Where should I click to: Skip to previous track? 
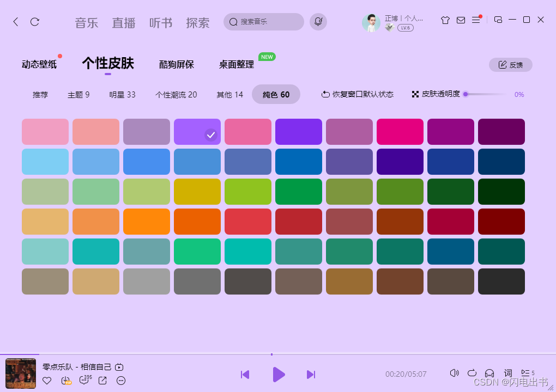pos(245,375)
